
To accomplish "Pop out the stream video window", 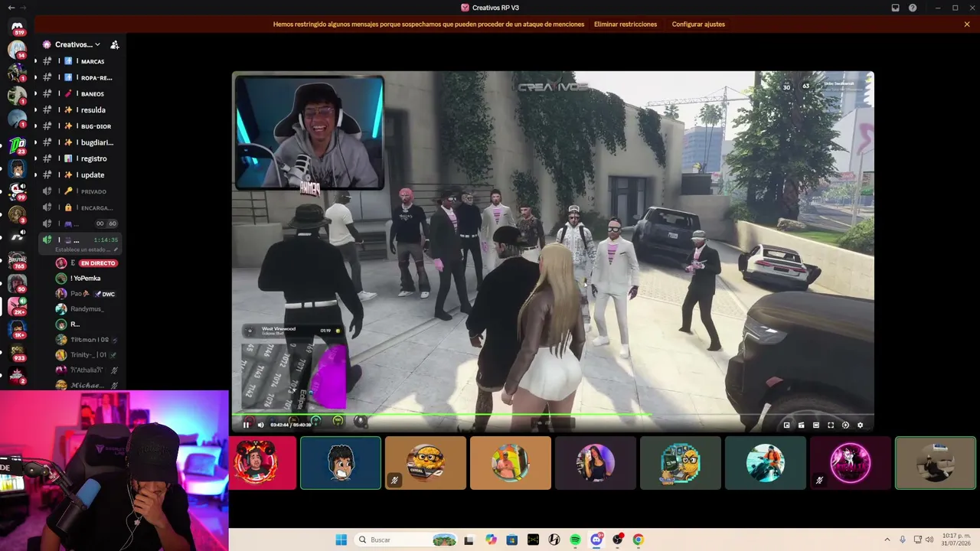I will (786, 425).
